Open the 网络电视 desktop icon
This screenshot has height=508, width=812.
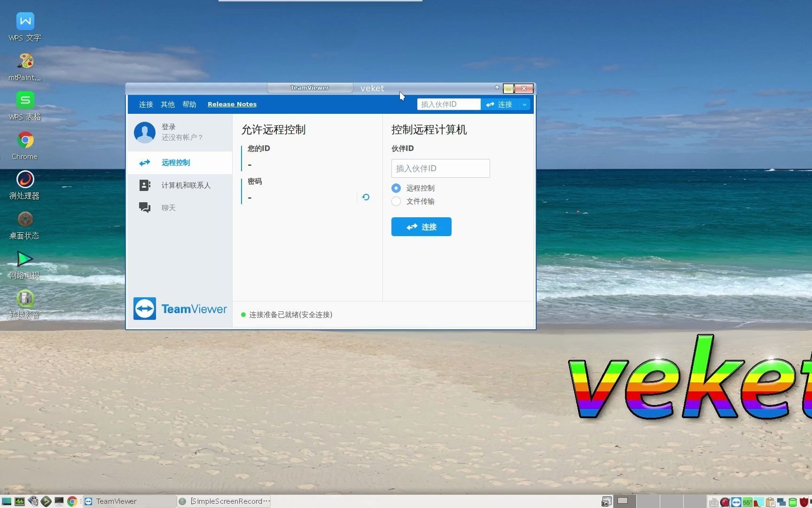pos(25,265)
